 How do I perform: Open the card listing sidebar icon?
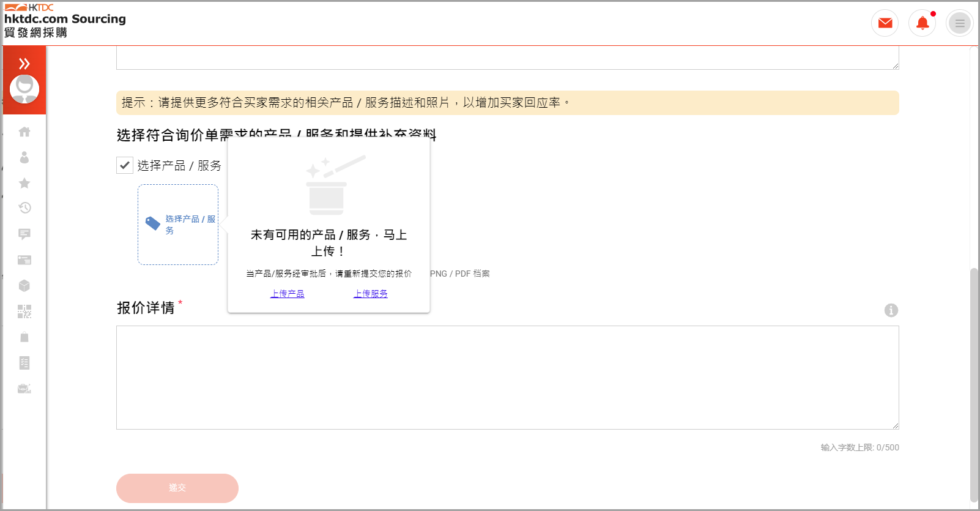24,260
